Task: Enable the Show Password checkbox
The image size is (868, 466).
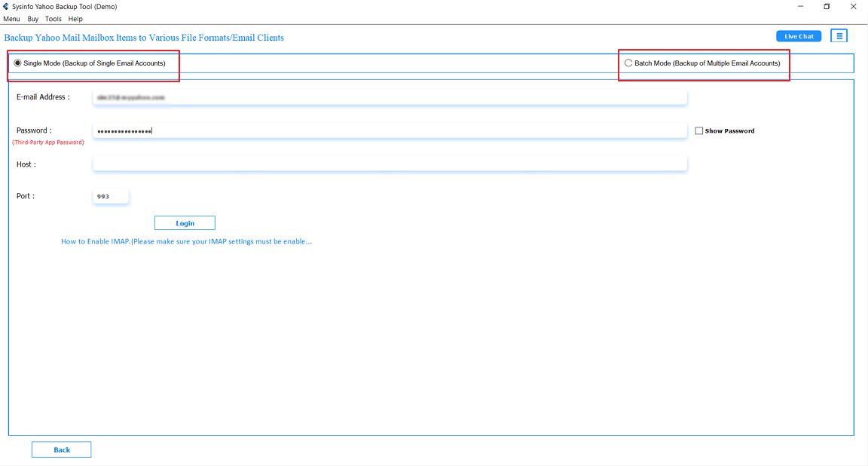Action: click(699, 130)
